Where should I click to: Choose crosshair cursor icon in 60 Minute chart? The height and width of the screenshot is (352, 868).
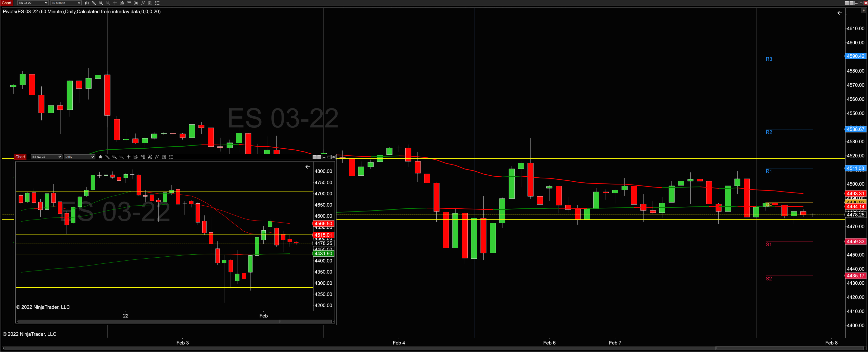tap(115, 3)
